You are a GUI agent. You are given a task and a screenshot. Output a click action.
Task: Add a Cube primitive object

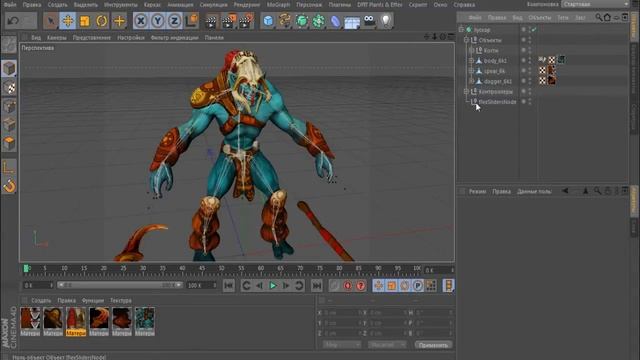pos(268,21)
